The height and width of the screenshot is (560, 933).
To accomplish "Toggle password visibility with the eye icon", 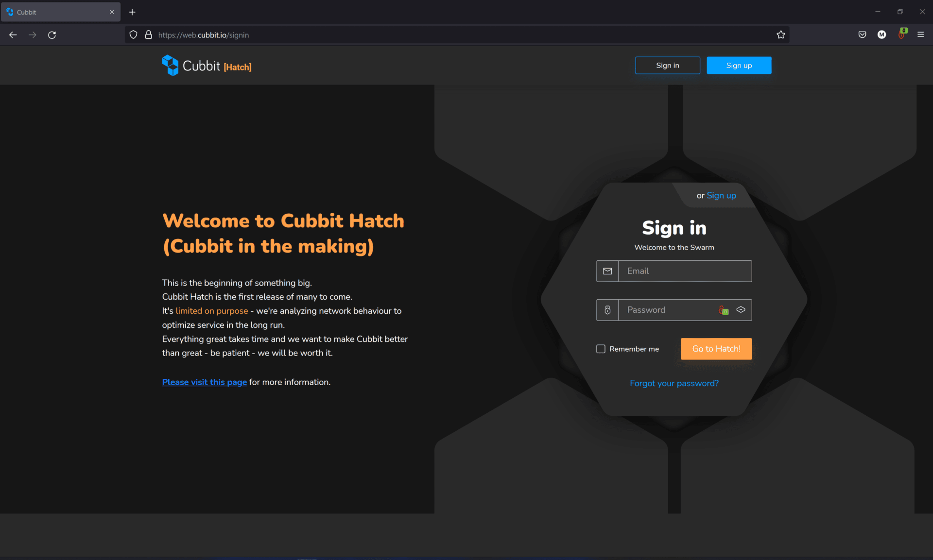I will [x=741, y=309].
